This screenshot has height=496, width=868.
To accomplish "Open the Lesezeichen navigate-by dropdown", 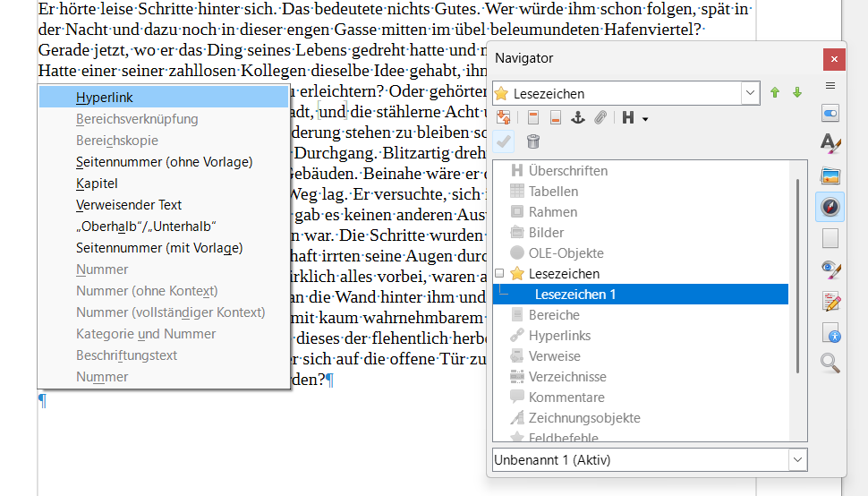I will (750, 93).
